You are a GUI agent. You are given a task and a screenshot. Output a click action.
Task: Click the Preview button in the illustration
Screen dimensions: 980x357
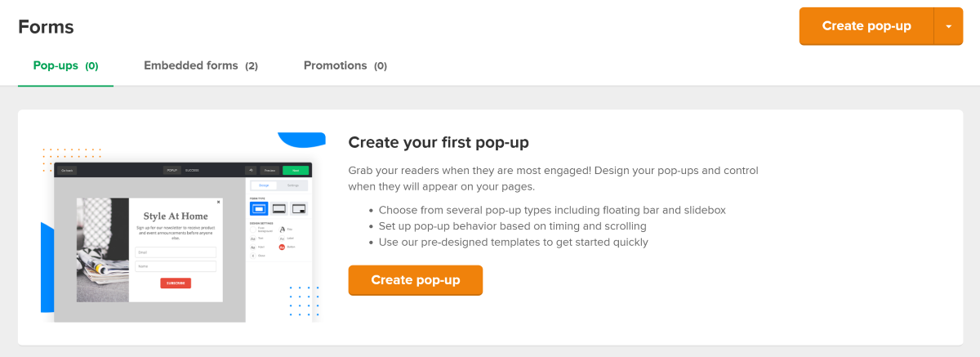tap(269, 170)
